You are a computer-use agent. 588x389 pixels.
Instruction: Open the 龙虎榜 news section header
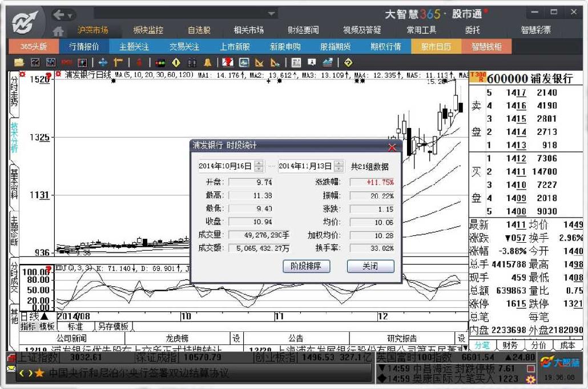click(x=177, y=338)
